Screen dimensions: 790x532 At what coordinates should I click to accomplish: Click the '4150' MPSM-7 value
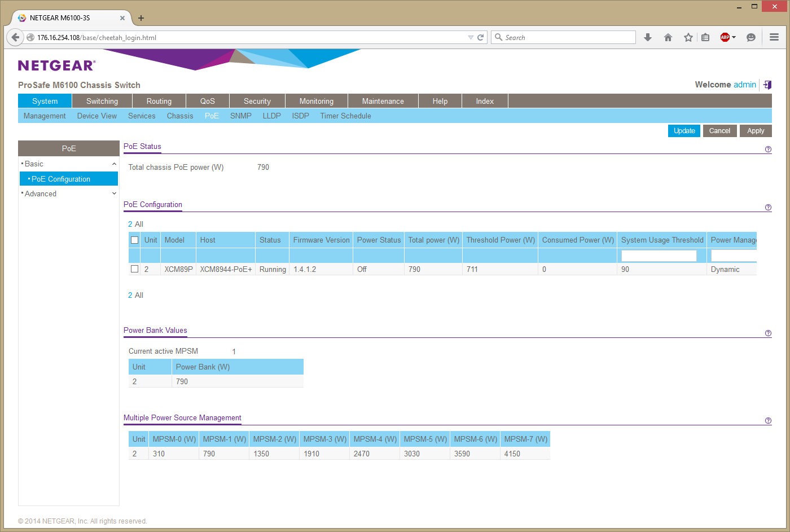[x=512, y=454]
